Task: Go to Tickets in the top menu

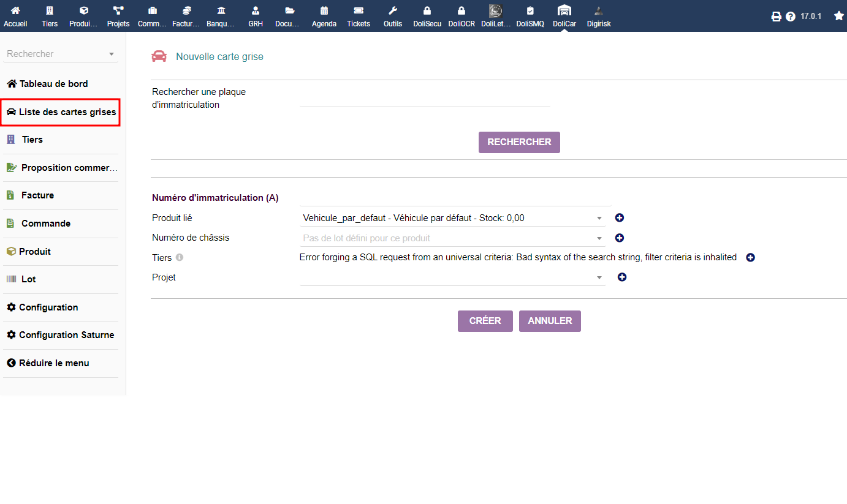Action: (x=359, y=16)
